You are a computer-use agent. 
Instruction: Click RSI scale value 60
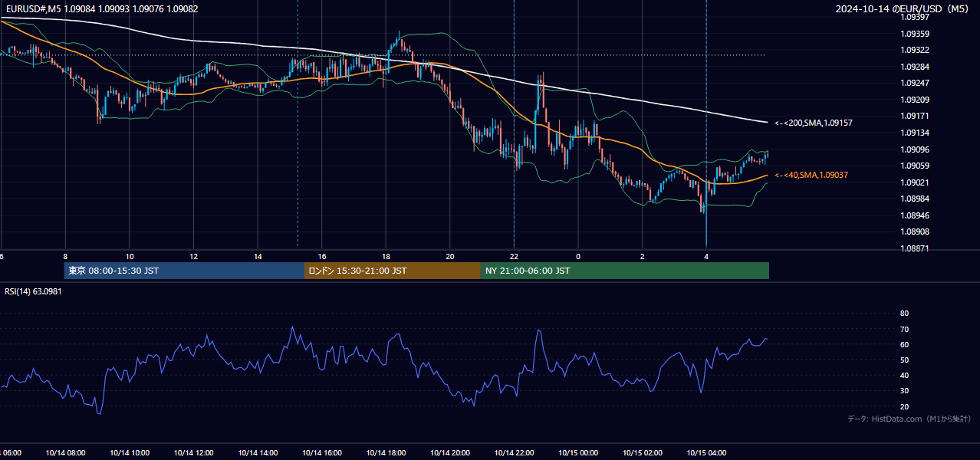click(x=904, y=344)
